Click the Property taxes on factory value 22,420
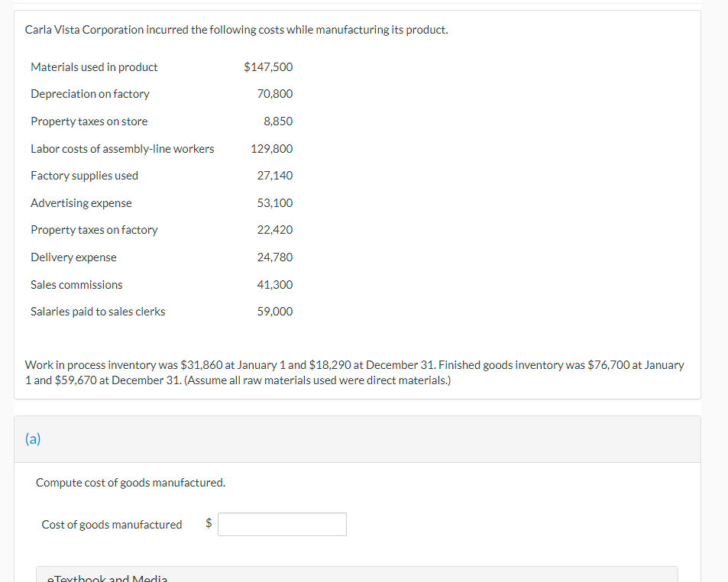This screenshot has height=582, width=728. (275, 229)
